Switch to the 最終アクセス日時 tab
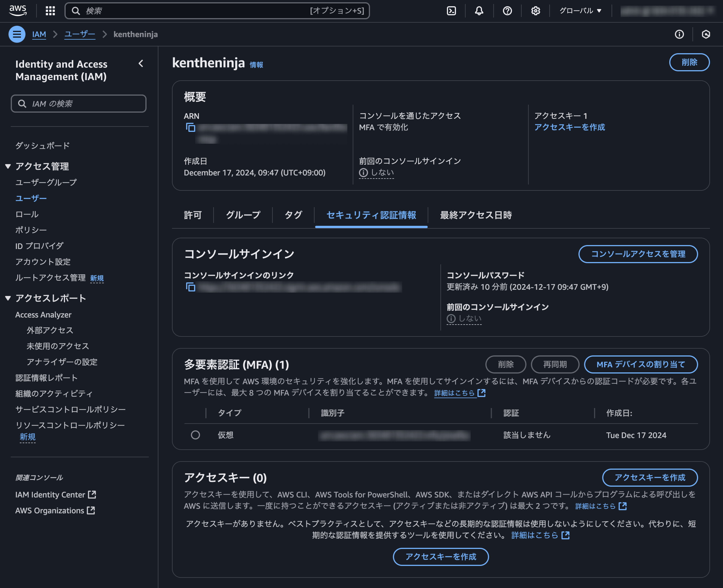Screen dimensions: 723x588 (476, 215)
